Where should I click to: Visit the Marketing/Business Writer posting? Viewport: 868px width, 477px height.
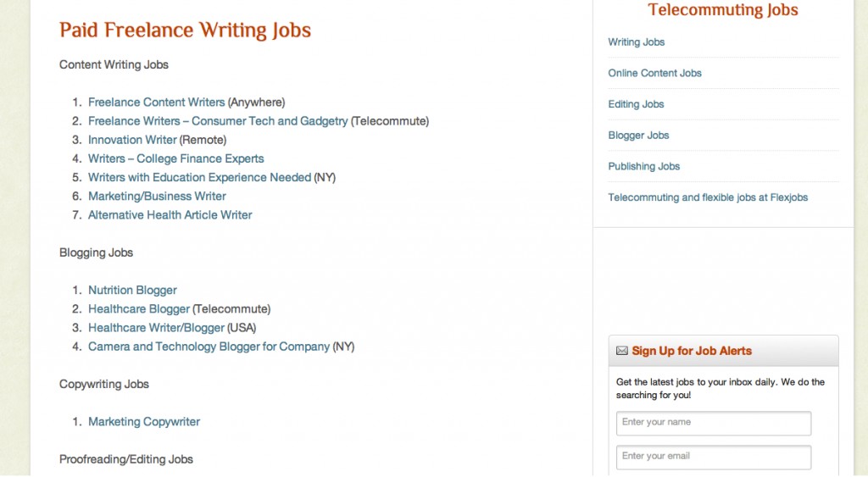(x=157, y=197)
